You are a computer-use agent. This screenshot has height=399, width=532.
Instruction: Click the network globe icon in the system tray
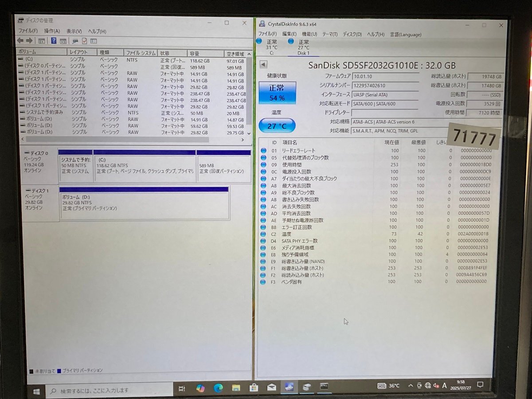428,386
